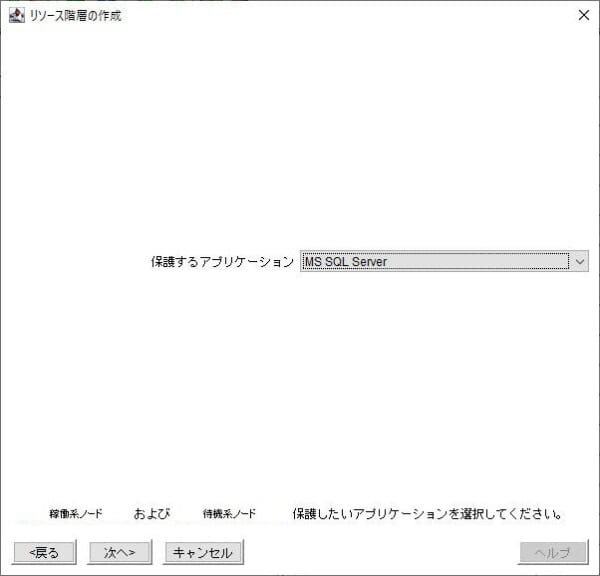Click the X button at top right
The height and width of the screenshot is (576, 600).
click(584, 15)
